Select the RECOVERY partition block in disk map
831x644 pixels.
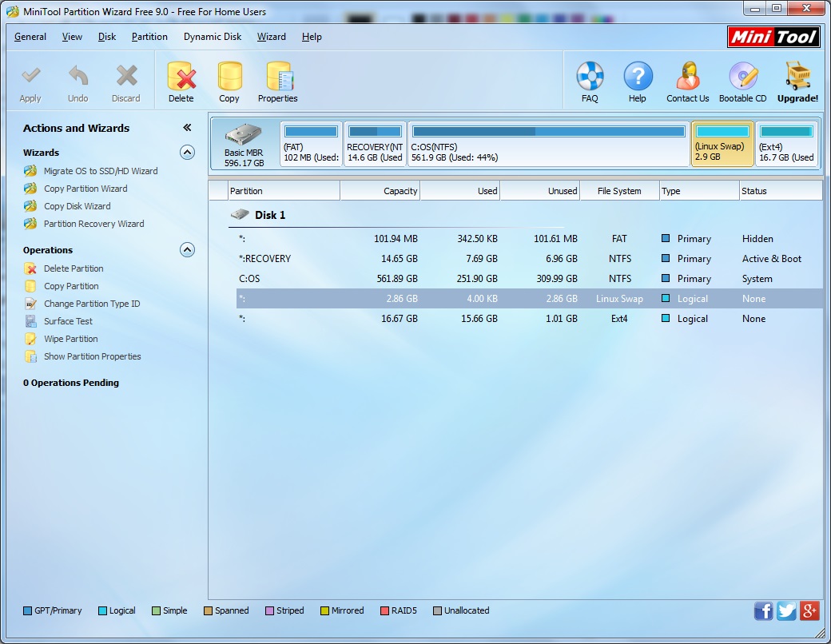coord(375,144)
